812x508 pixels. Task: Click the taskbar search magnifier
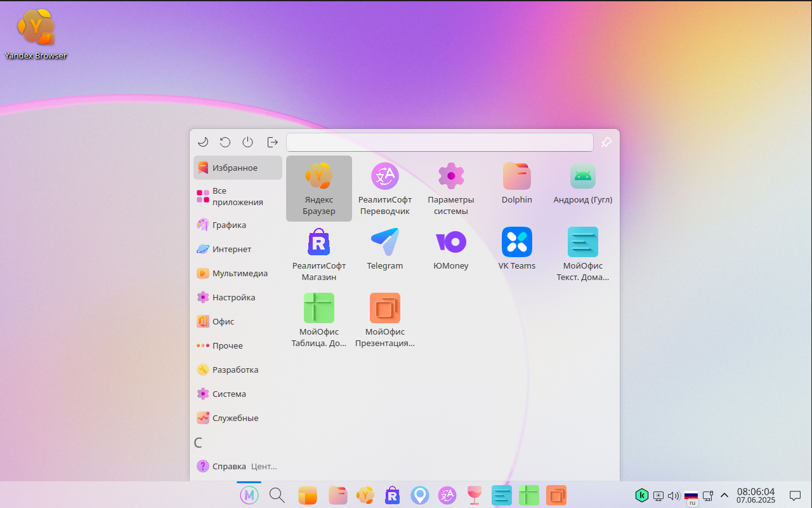point(277,495)
